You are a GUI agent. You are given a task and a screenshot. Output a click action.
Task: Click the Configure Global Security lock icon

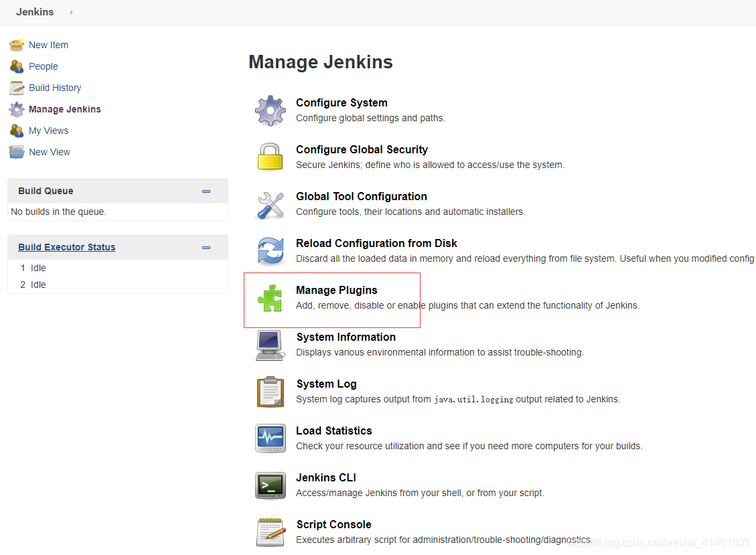tap(270, 157)
